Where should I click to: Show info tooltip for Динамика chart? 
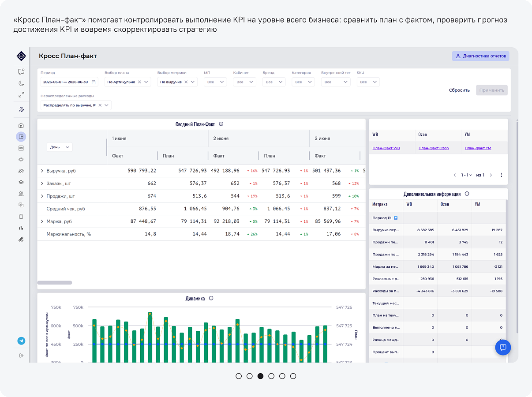[x=211, y=299]
